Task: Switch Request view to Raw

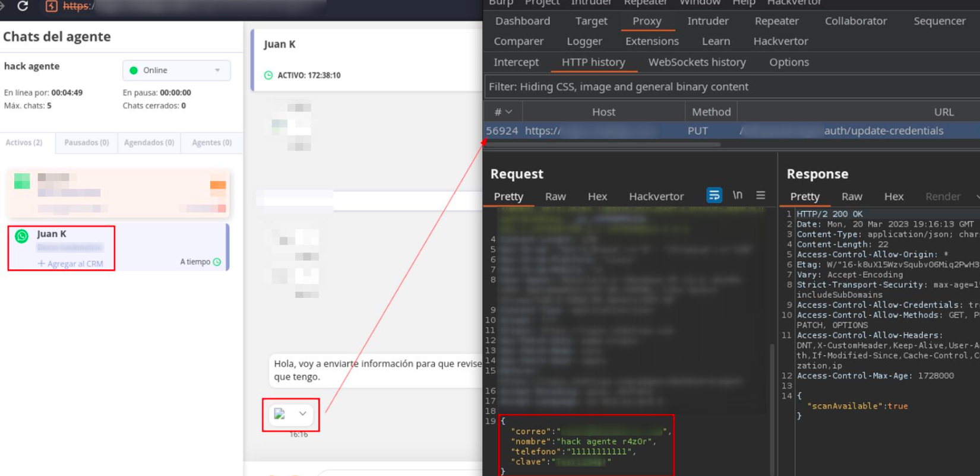Action: [x=555, y=196]
